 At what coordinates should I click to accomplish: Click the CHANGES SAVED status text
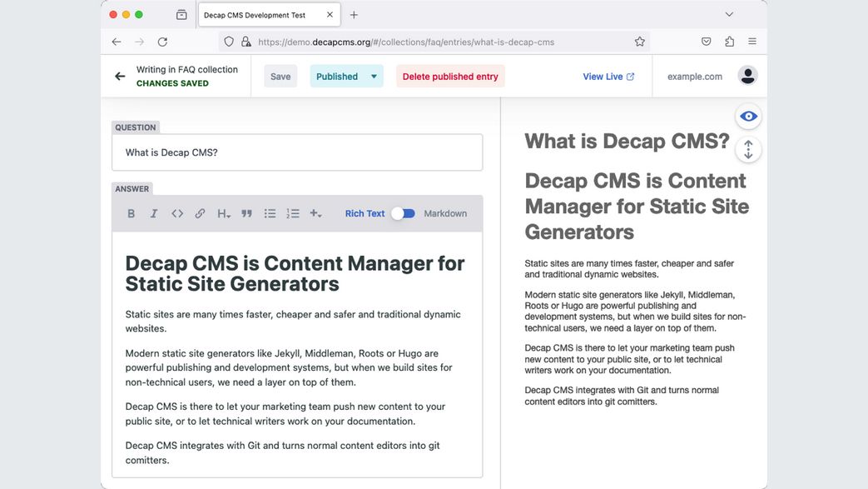pos(173,83)
